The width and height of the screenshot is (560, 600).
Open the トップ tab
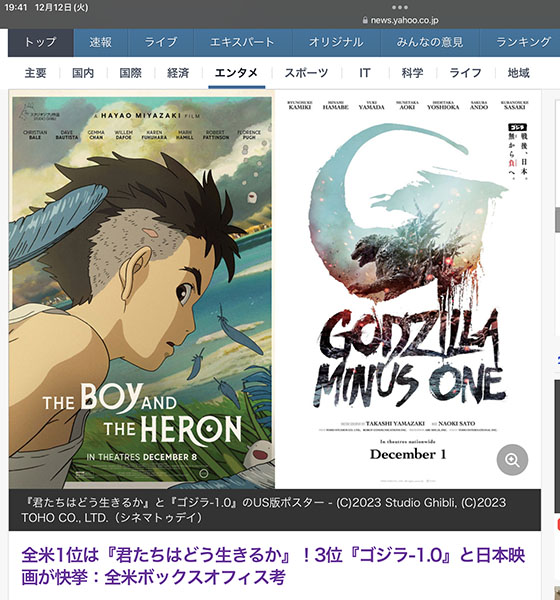coord(41,42)
